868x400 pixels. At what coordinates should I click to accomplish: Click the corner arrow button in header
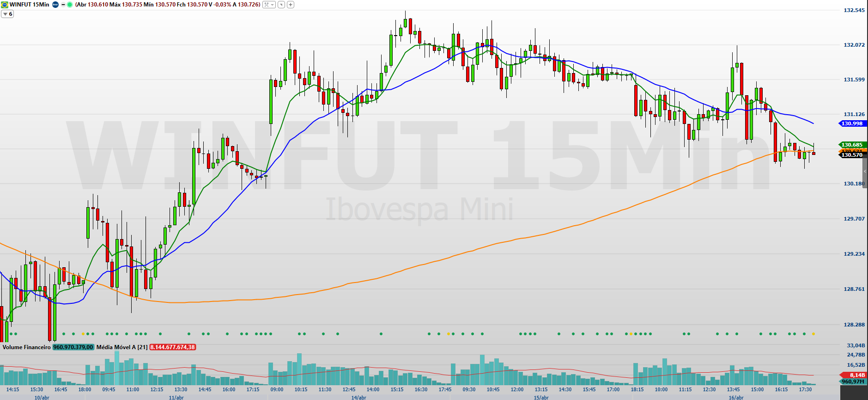[x=281, y=5]
